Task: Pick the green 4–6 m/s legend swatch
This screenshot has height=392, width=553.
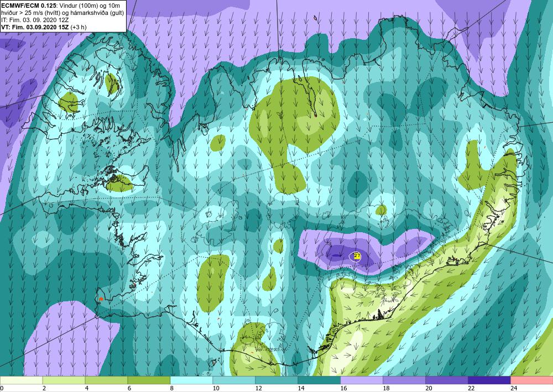Action: (x=106, y=380)
